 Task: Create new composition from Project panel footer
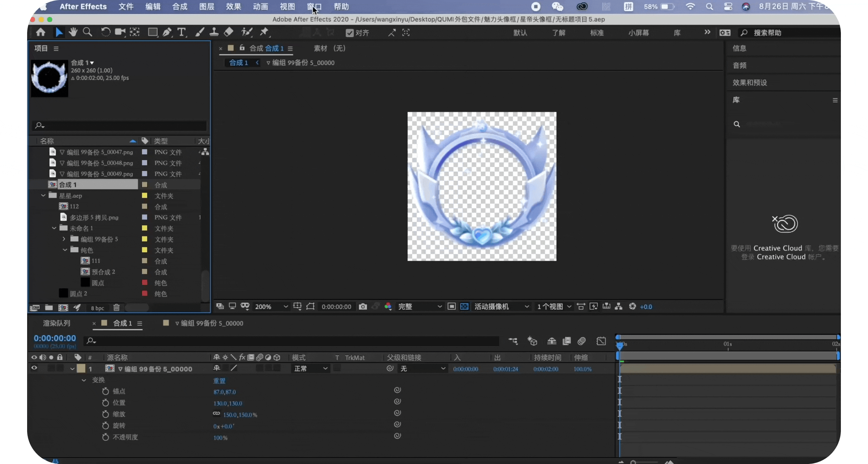click(63, 308)
